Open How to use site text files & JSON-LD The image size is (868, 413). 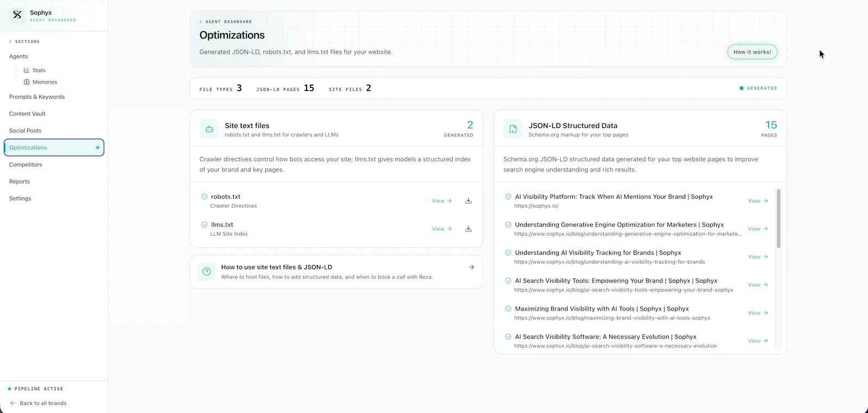[x=336, y=272]
